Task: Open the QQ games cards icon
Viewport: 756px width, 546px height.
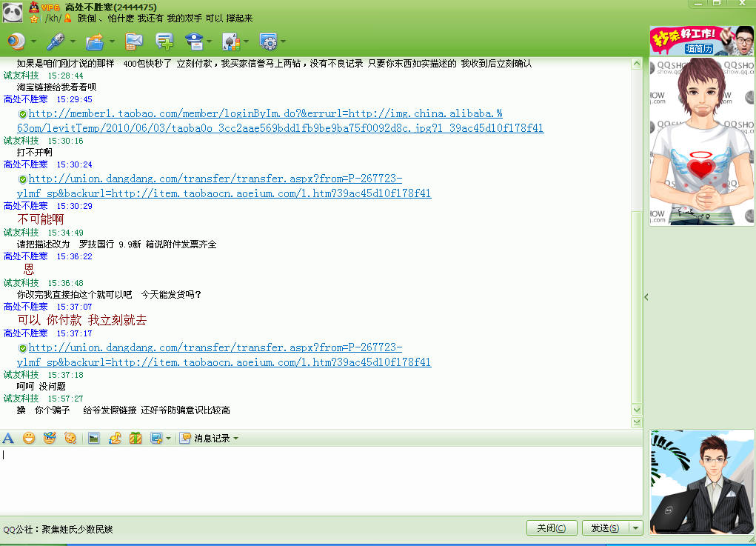Action: [230, 41]
